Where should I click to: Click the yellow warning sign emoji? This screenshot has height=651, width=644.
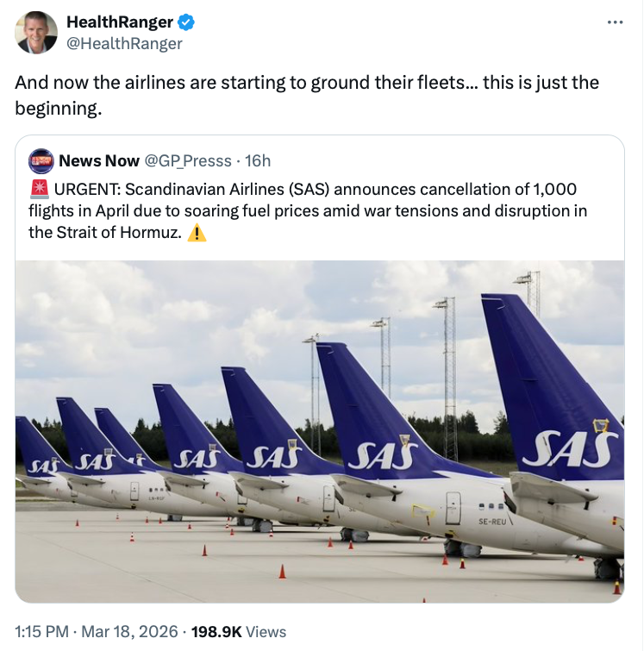(x=197, y=233)
